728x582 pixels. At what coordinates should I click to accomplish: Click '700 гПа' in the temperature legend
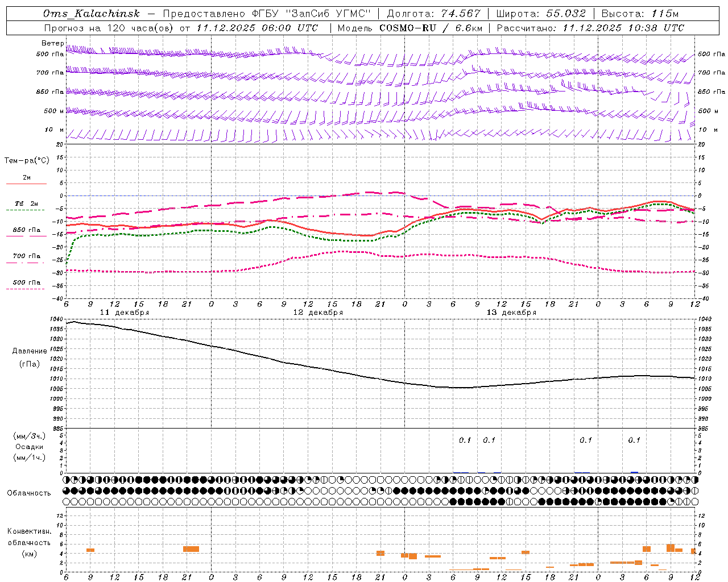[27, 256]
